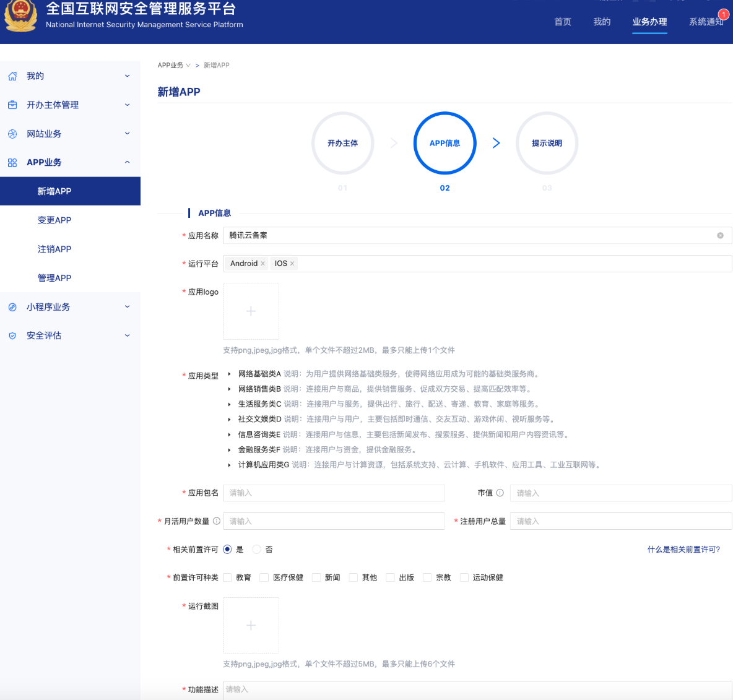Open 系统通知 in top navigation
The width and height of the screenshot is (733, 700).
(706, 22)
